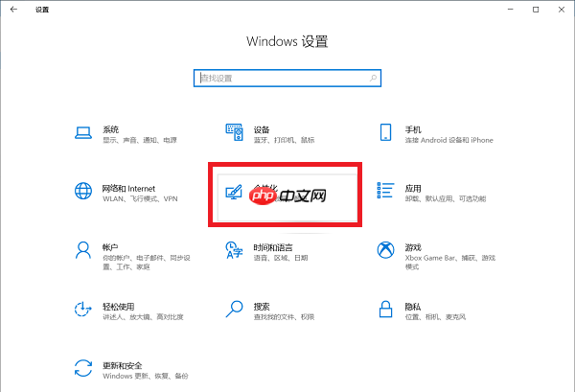This screenshot has height=392, width=575.
Task: Open the 手机 settings title
Action: 413,129
